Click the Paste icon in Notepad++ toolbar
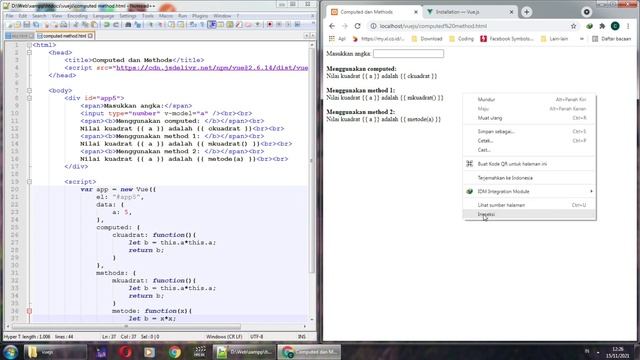 point(94,25)
